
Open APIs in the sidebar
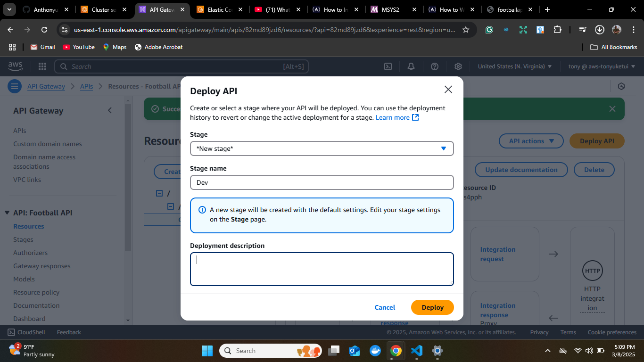pyautogui.click(x=20, y=131)
